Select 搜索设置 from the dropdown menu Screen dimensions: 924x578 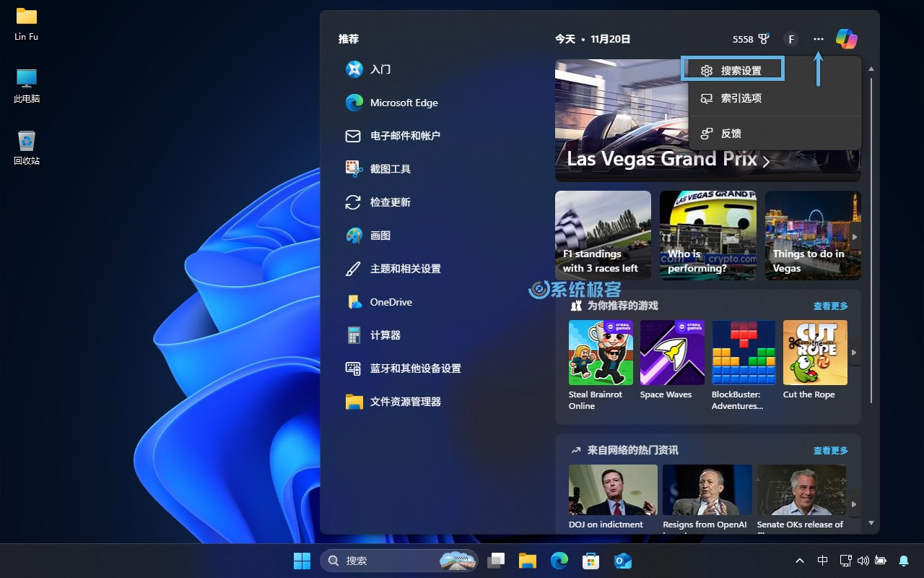741,71
